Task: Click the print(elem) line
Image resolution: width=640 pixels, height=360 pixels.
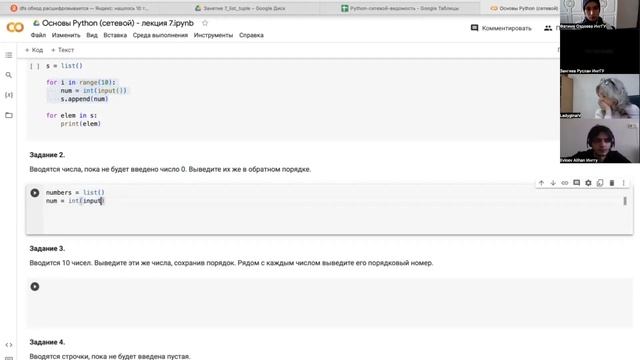Action: pos(80,124)
